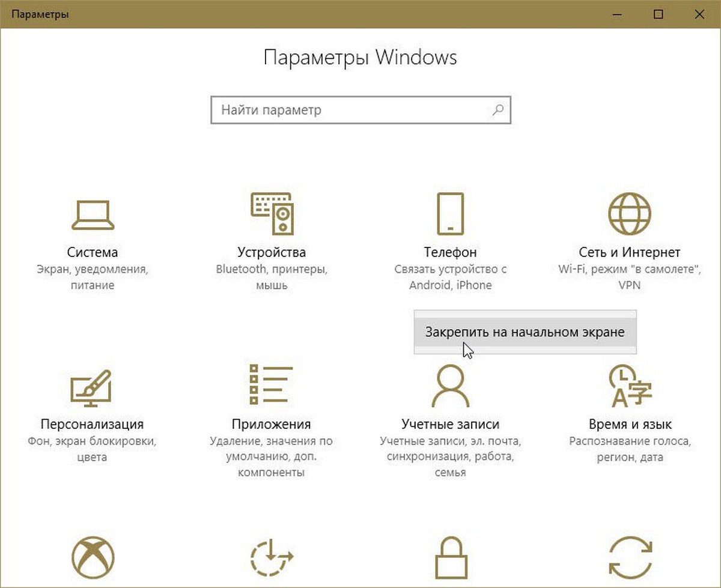Click Учетные записи, эл. почта description
The height and width of the screenshot is (588, 721).
pyautogui.click(x=450, y=457)
